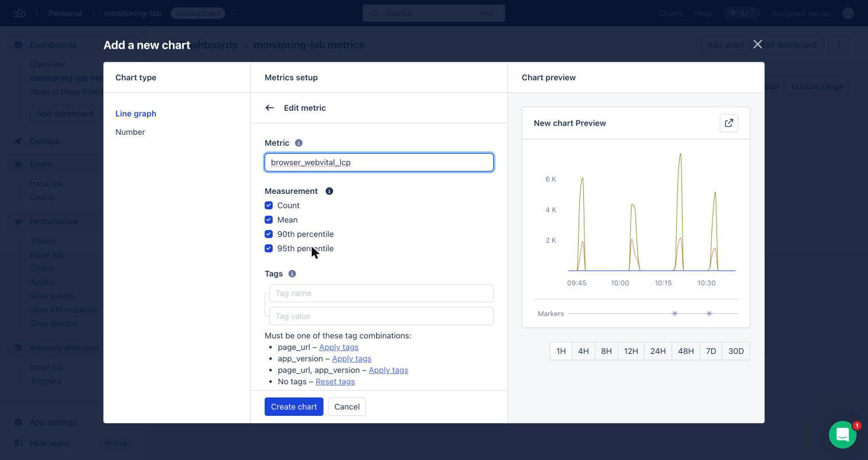This screenshot has height=460, width=868.
Task: Focus the Metric name input field
Action: click(379, 162)
